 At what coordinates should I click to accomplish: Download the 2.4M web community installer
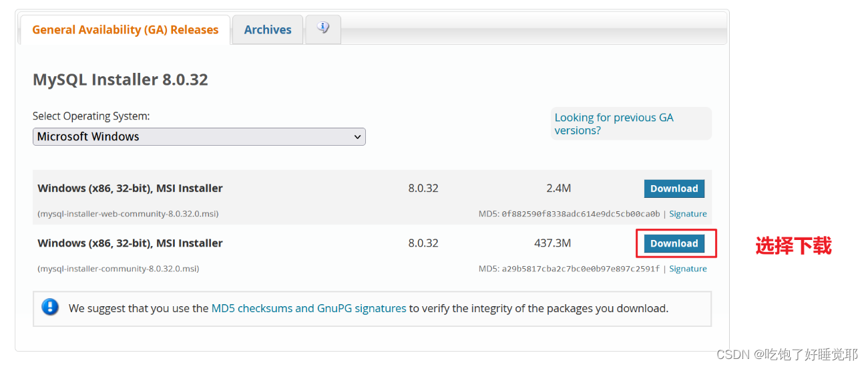tap(674, 189)
